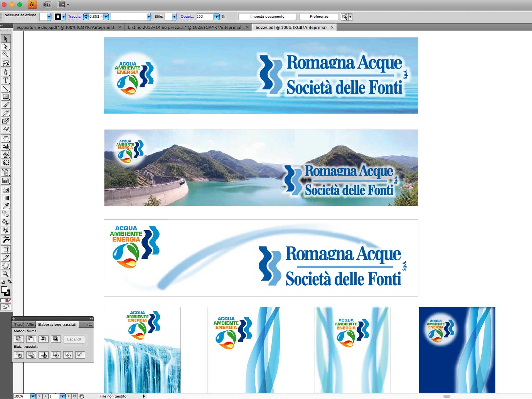
Task: Select the Live Paint Bucket tool
Action: tap(6, 222)
